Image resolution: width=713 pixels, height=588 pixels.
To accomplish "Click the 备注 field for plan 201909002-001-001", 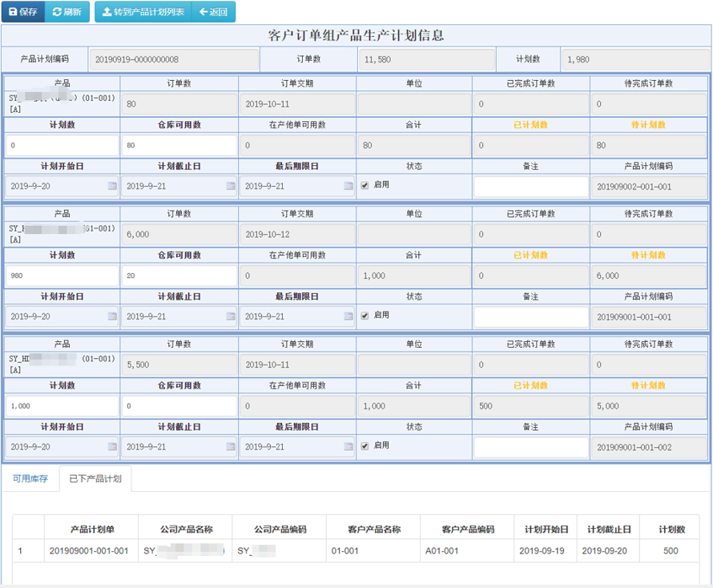I will point(530,187).
